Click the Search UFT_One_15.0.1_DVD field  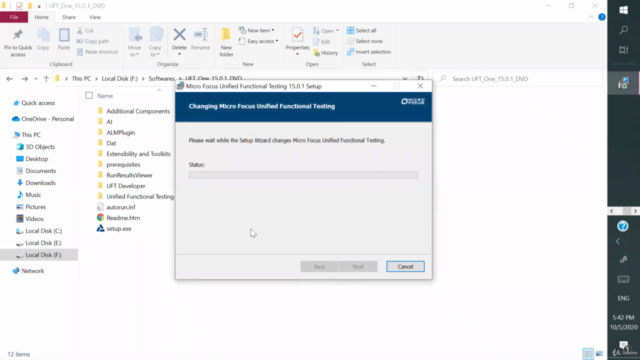pos(518,79)
